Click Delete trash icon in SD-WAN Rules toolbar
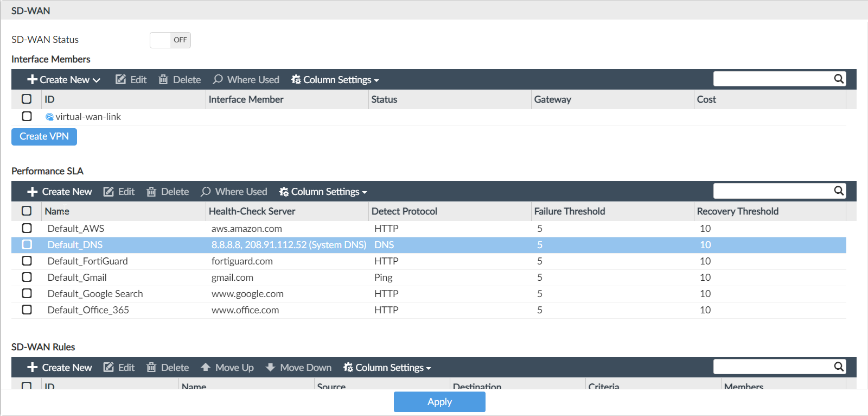The height and width of the screenshot is (416, 868). click(151, 368)
